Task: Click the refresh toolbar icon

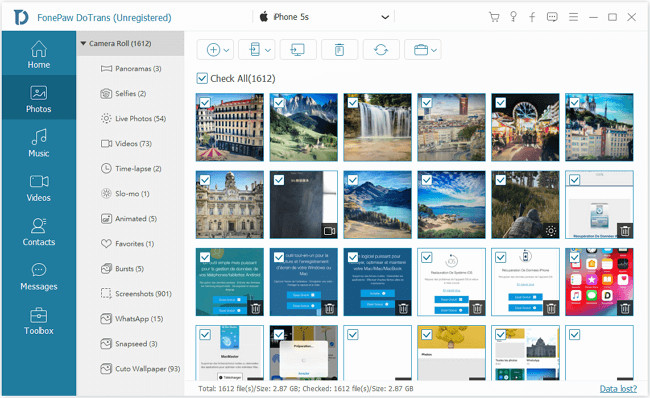Action: click(381, 50)
